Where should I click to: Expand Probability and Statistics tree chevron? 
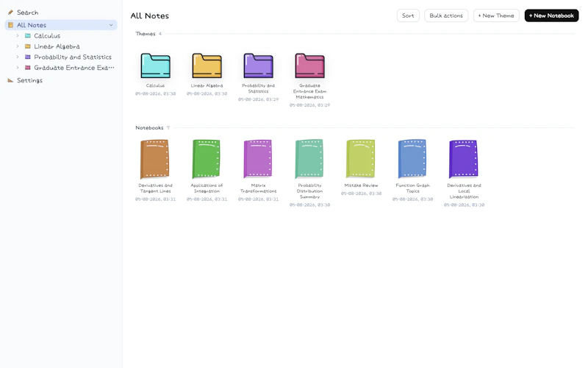(17, 57)
